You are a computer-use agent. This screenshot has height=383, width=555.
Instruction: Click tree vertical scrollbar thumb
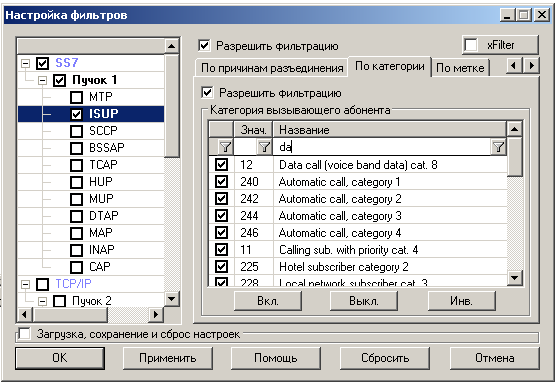pos(172,105)
